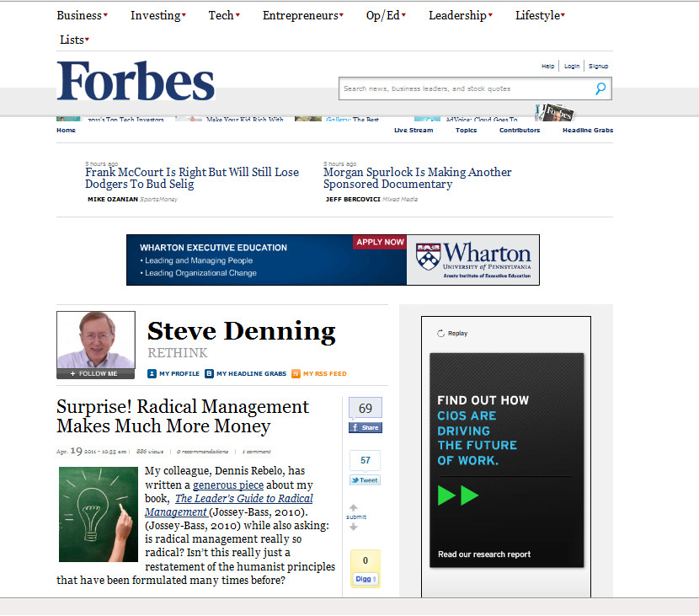Image resolution: width=699 pixels, height=616 pixels.
Task: Click the 0 recommendations link
Action: pos(202,452)
